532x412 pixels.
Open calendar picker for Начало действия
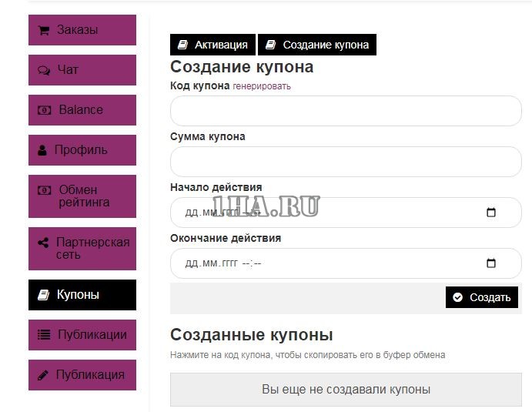coord(491,213)
